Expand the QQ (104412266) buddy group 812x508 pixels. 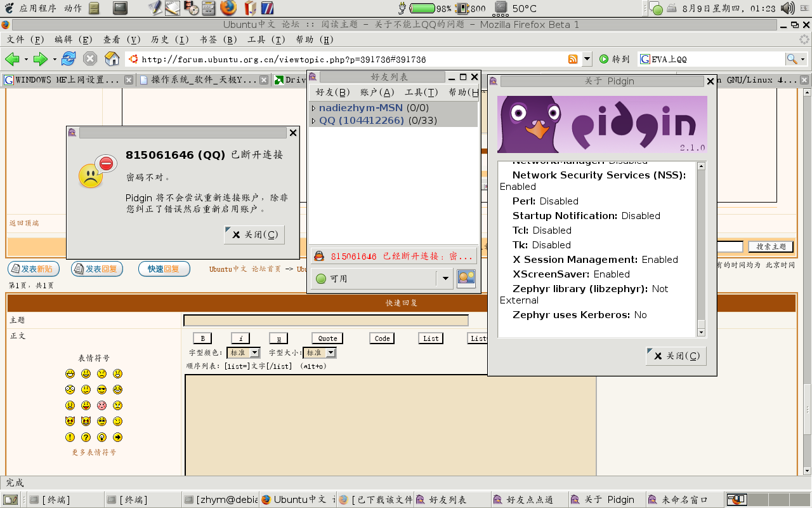(313, 120)
